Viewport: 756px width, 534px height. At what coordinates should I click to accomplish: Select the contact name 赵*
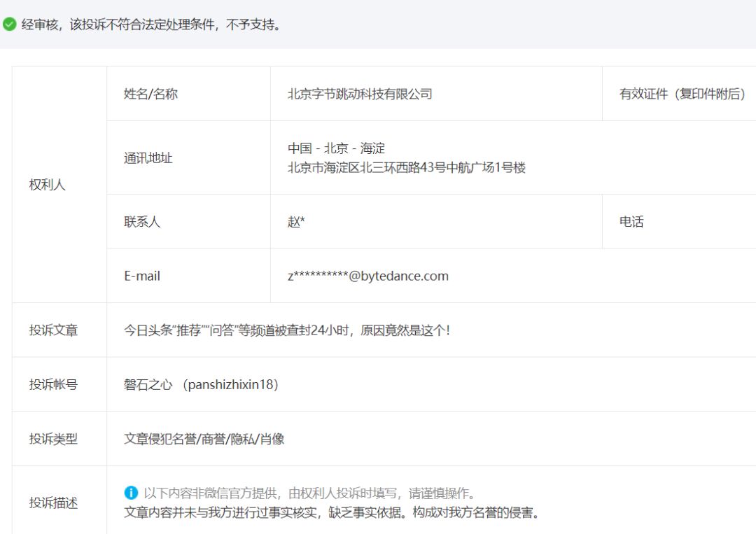pyautogui.click(x=296, y=223)
